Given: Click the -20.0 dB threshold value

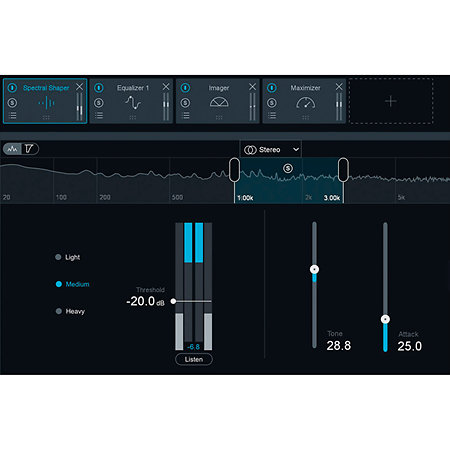Looking at the screenshot, I should pos(145,301).
